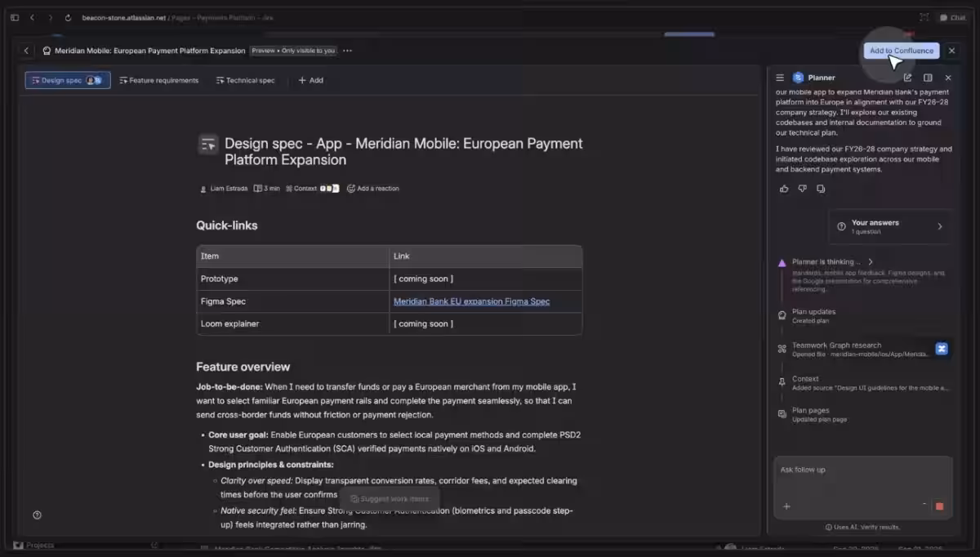980x557 pixels.
Task: Reload the page with the refresh icon
Action: [68, 17]
